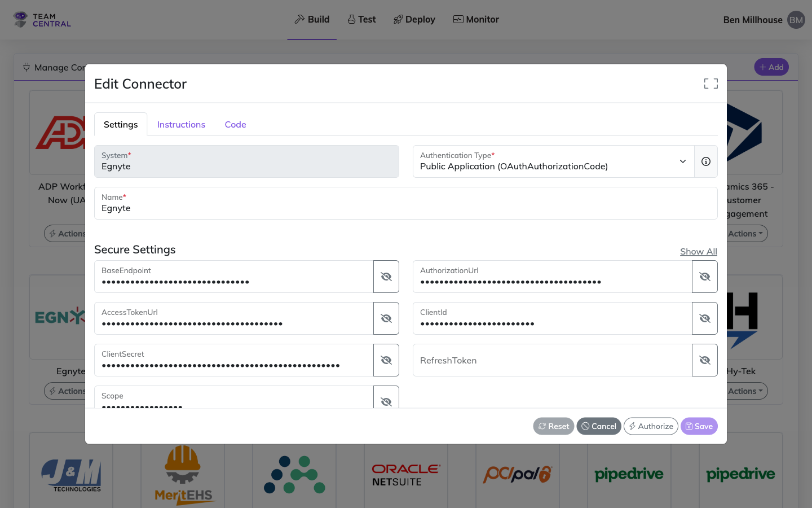The image size is (812, 508).
Task: Select the dotted green-blue connector logo
Action: coord(294,475)
